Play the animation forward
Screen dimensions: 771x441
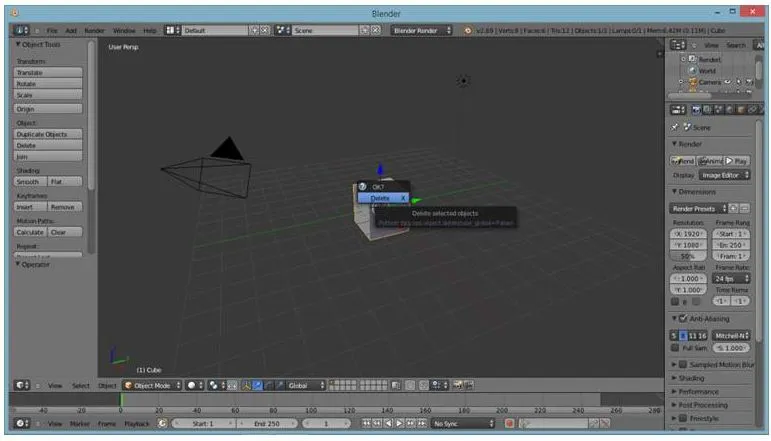tap(399, 423)
